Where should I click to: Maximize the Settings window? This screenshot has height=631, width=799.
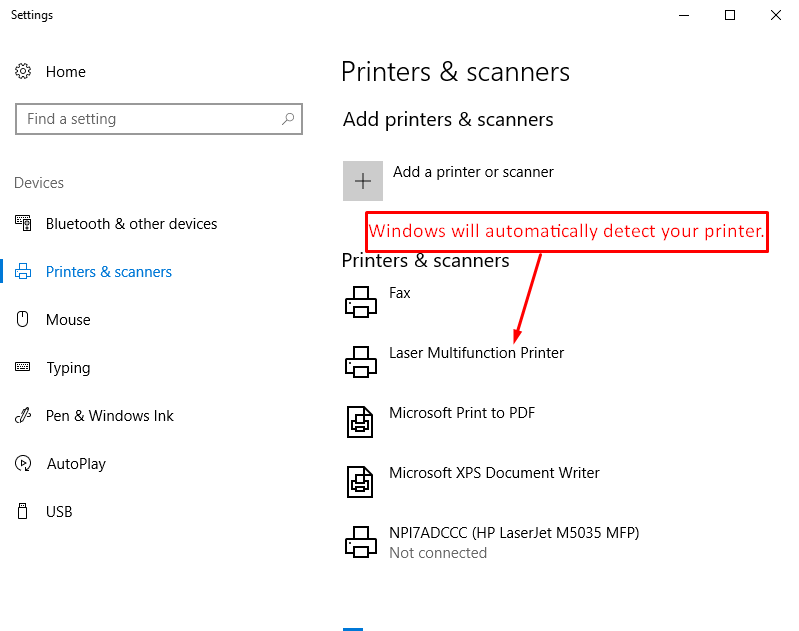(730, 15)
